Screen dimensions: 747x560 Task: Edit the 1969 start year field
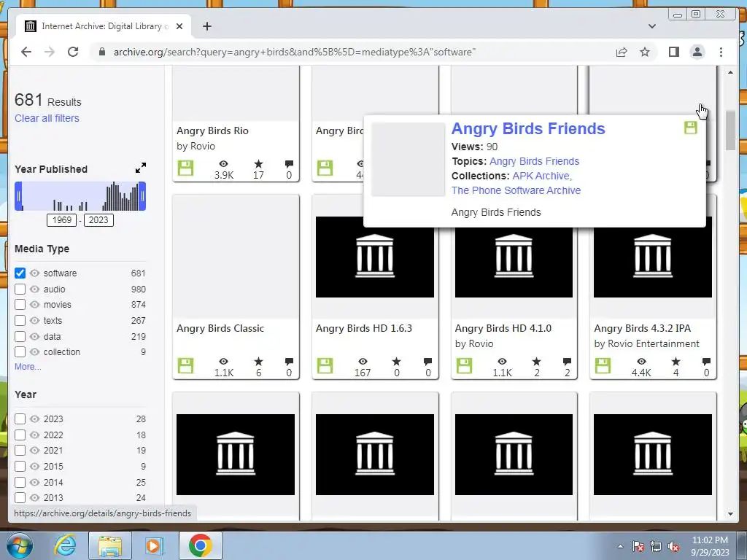click(x=61, y=220)
